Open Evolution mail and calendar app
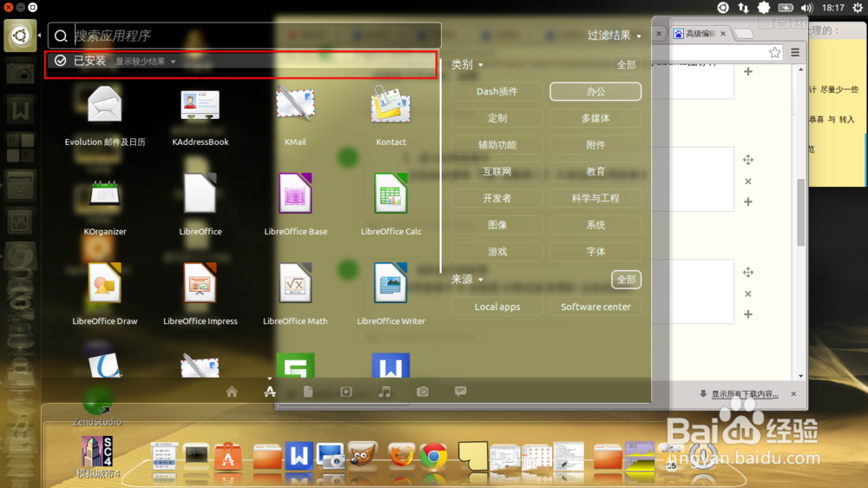The width and height of the screenshot is (868, 488). pyautogui.click(x=105, y=115)
